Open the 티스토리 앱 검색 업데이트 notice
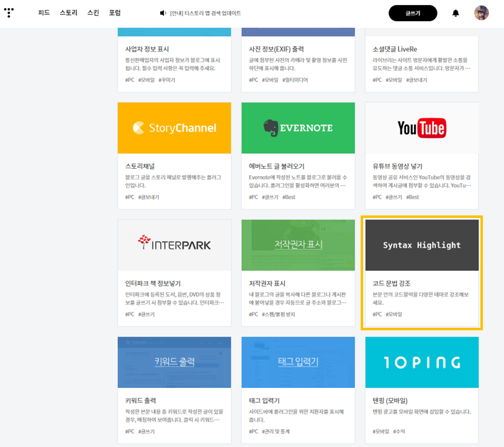Viewport: 504px width, 447px height. pyautogui.click(x=205, y=13)
